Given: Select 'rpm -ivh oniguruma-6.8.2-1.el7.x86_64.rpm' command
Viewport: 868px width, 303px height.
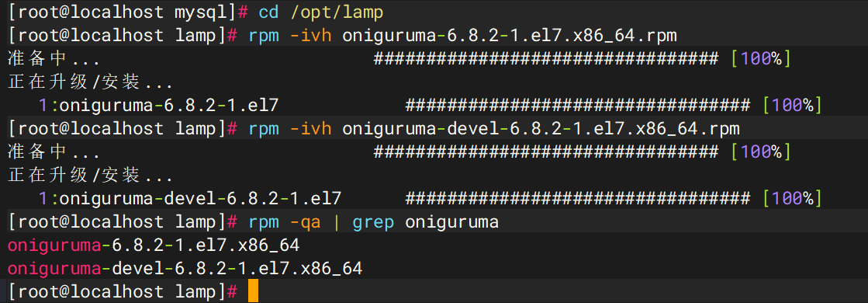Looking at the screenshot, I should (x=463, y=36).
